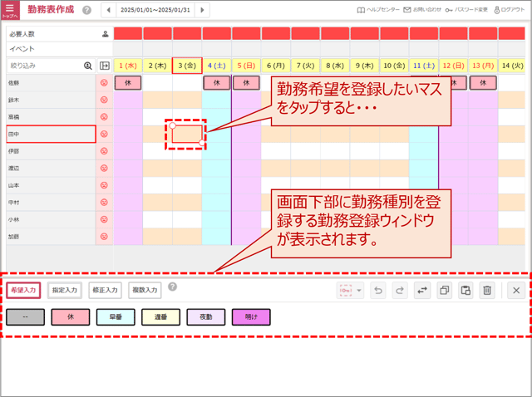Select the 9 (木) date header
The width and height of the screenshot is (532, 397).
[x=364, y=66]
